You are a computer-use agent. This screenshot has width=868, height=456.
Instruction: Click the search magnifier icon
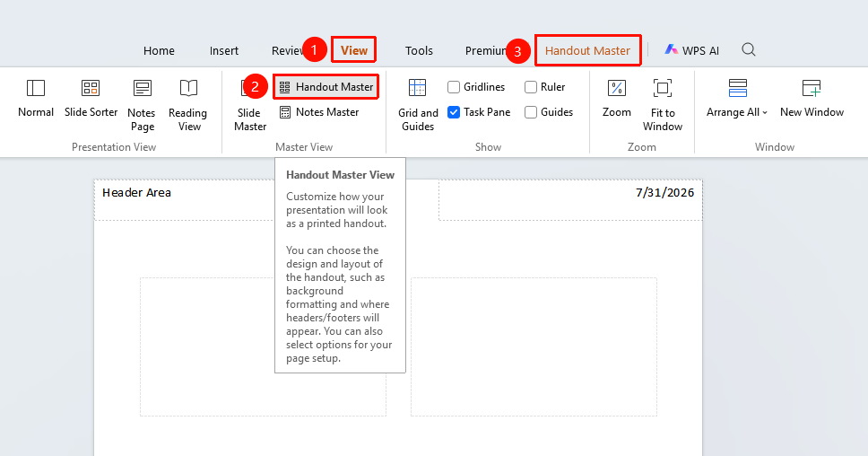point(749,50)
